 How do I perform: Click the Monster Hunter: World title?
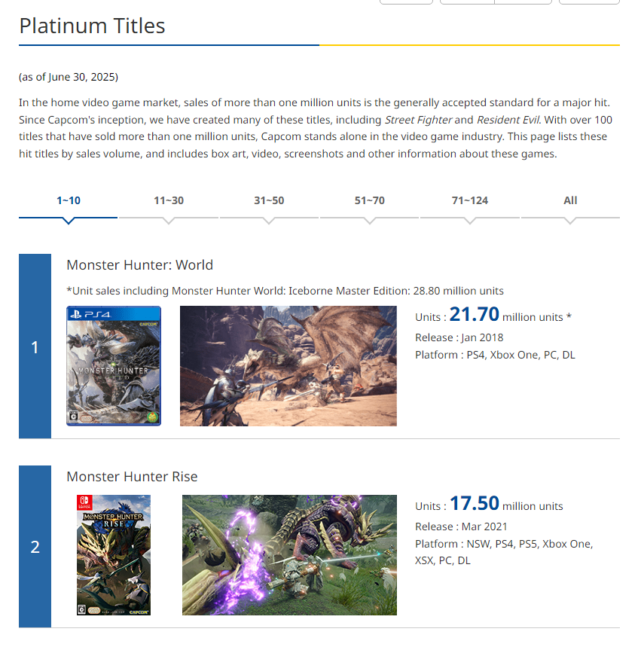click(x=140, y=265)
